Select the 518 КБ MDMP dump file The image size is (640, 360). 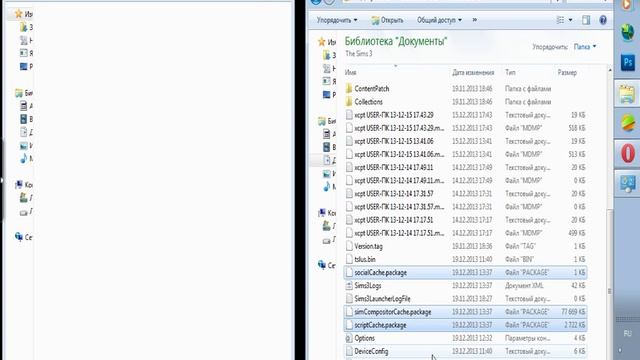[465, 128]
